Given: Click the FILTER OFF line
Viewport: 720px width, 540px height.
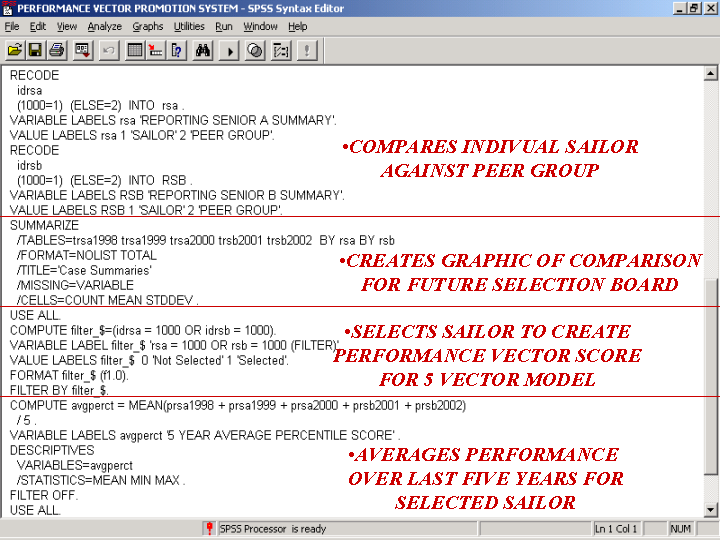Looking at the screenshot, I should (x=44, y=495).
